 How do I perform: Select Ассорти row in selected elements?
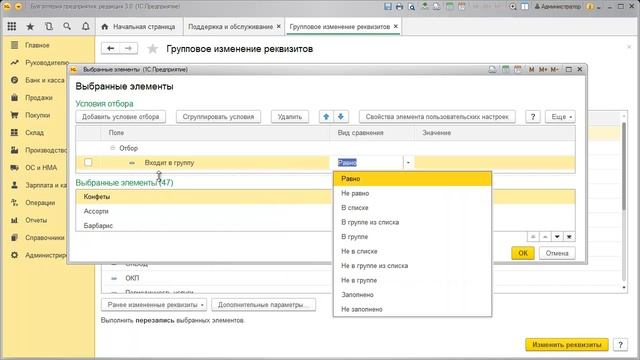click(204, 211)
